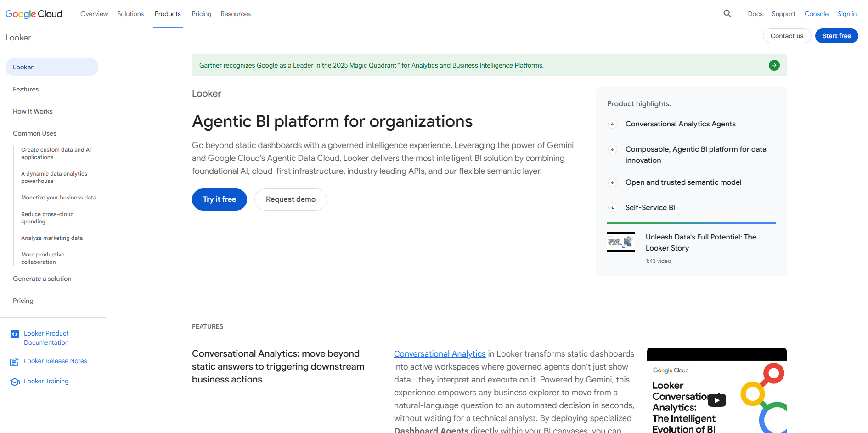Click the Conversational Analytics hyperlink

440,354
